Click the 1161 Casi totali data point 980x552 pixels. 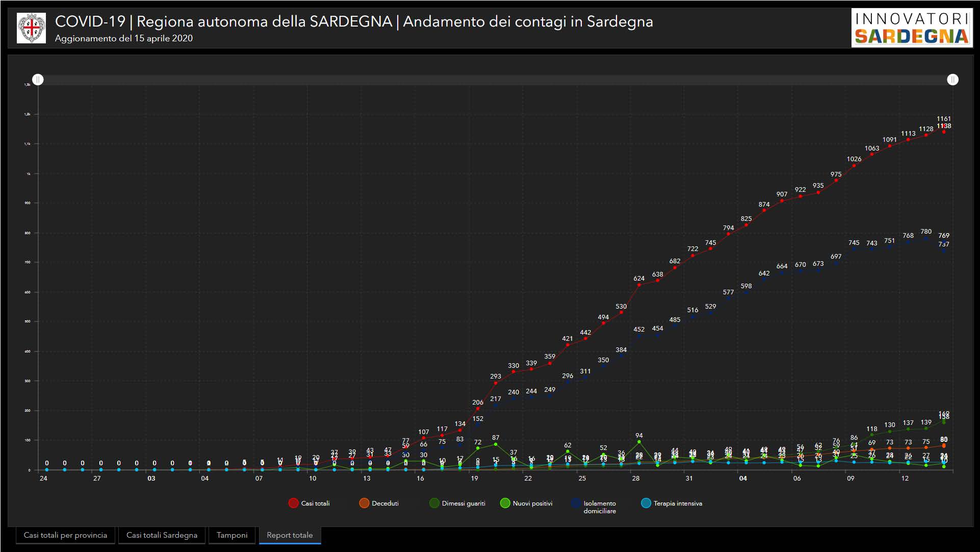pyautogui.click(x=944, y=126)
